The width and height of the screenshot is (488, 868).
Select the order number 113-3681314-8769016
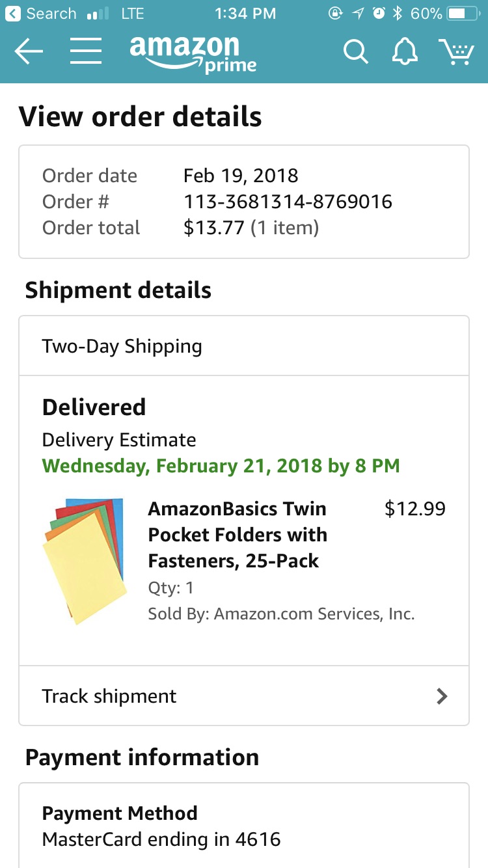pyautogui.click(x=287, y=202)
